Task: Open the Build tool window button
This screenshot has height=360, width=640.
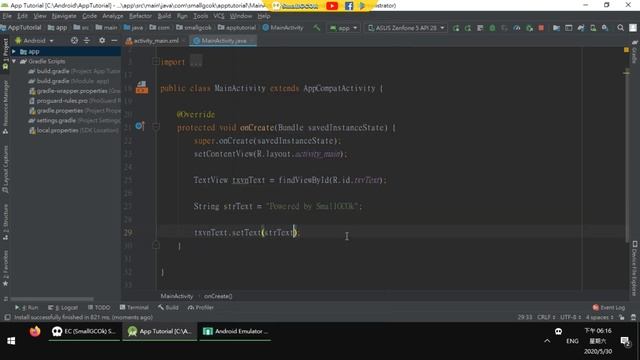Action: (169, 307)
